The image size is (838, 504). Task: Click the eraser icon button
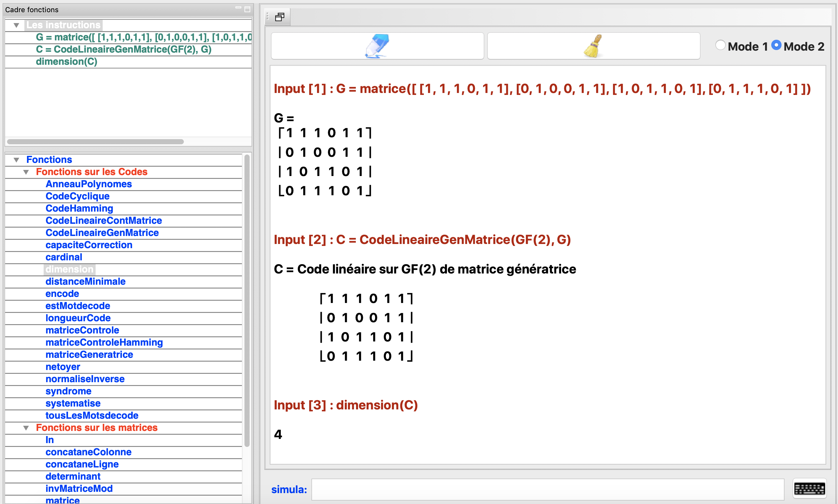point(377,46)
